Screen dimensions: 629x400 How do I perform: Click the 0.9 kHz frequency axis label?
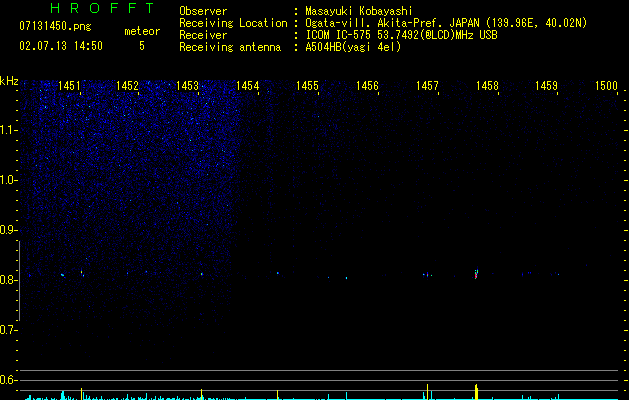coord(9,230)
